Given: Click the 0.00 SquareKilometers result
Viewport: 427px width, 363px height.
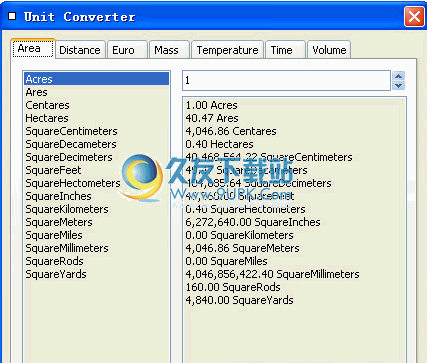Looking at the screenshot, I should [x=239, y=235].
